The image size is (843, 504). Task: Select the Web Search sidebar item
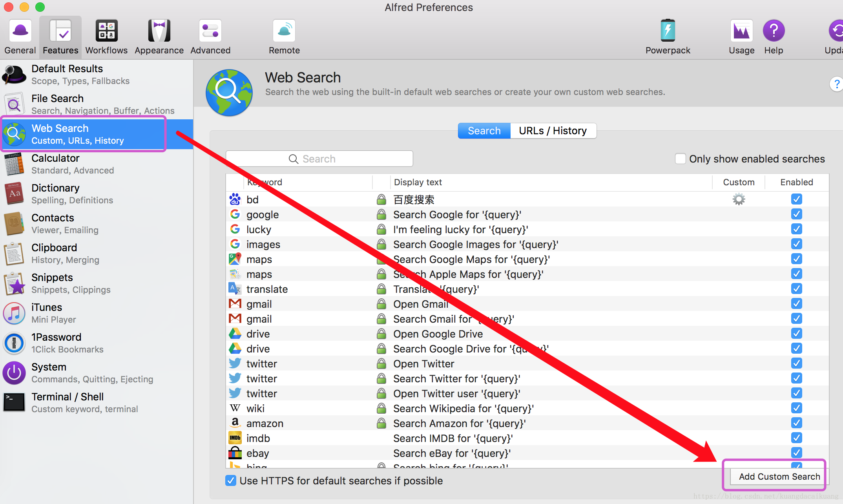coord(97,134)
